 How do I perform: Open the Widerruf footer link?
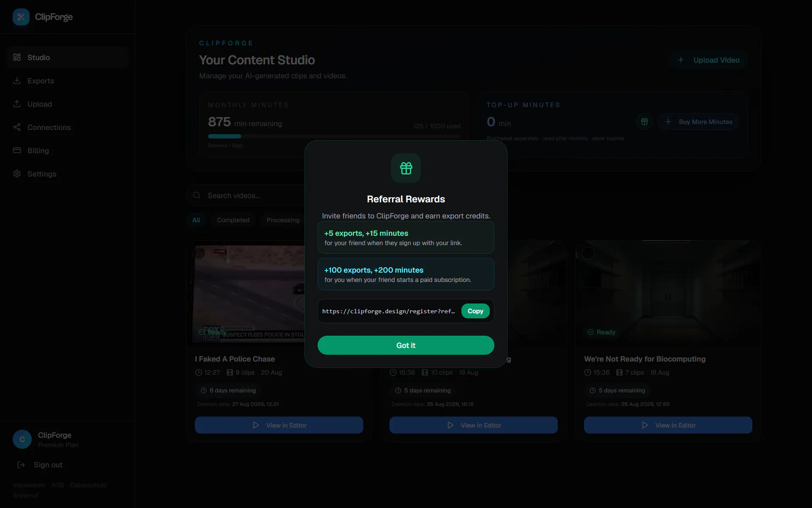point(25,496)
